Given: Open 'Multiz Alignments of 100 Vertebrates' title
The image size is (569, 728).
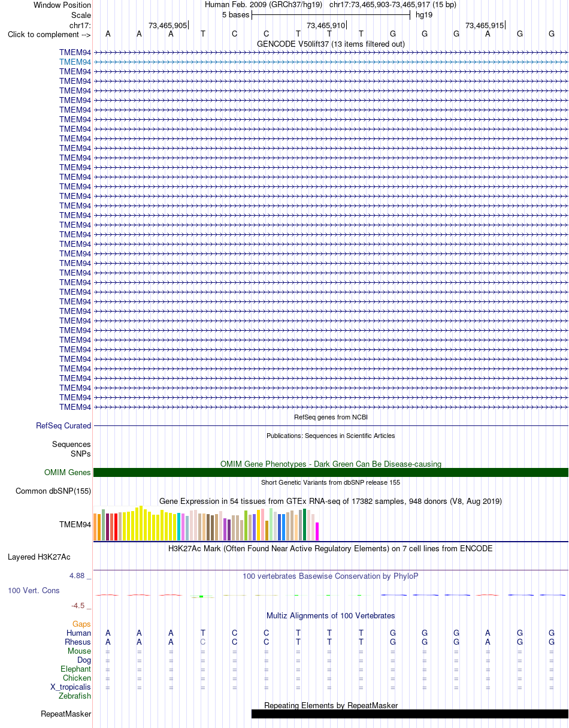Looking at the screenshot, I should [331, 616].
